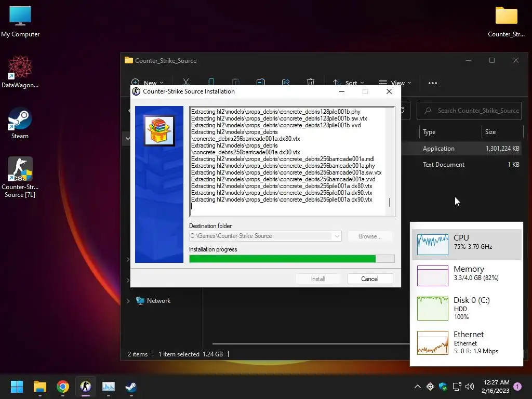
Task: Click the Counter_Strike_Source Explorer title text
Action: tap(166, 61)
